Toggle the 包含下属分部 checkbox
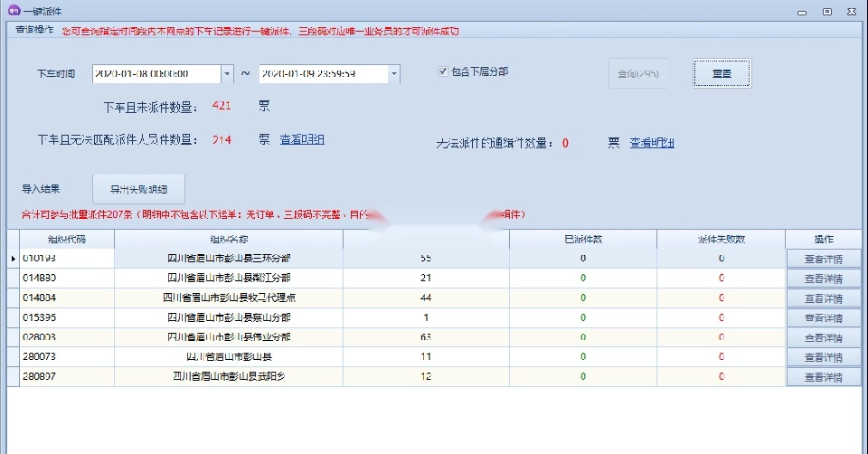This screenshot has width=868, height=454. tap(443, 71)
